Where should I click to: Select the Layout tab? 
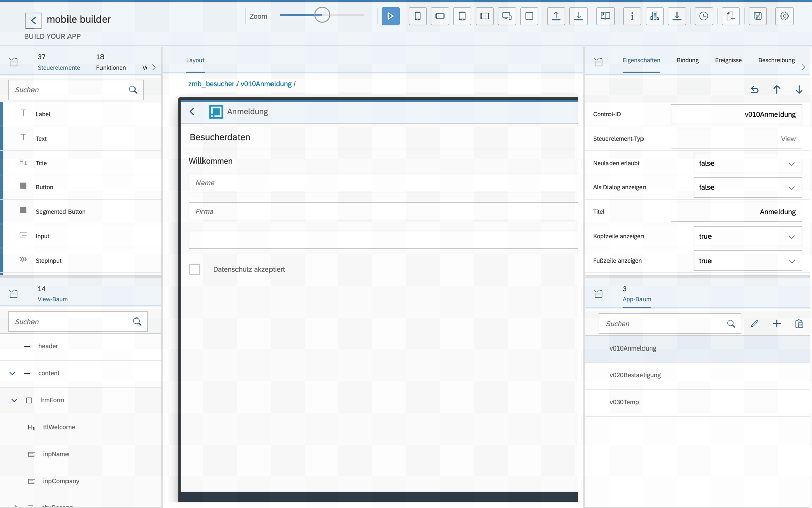195,60
